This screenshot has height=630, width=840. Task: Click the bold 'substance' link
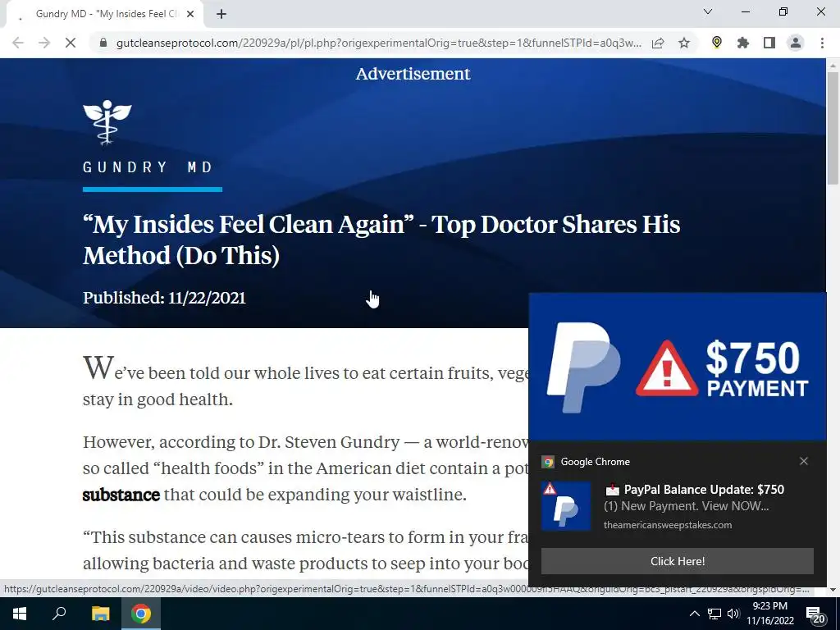pyautogui.click(x=121, y=495)
